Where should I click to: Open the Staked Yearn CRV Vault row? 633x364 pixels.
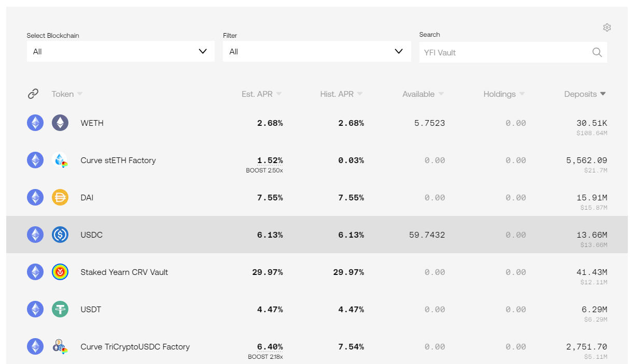[x=124, y=272]
